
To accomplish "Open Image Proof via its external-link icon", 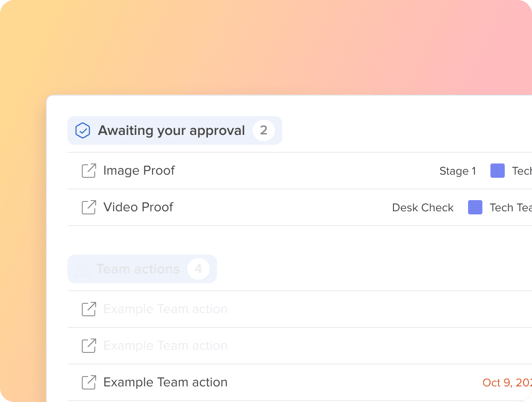I will point(89,171).
